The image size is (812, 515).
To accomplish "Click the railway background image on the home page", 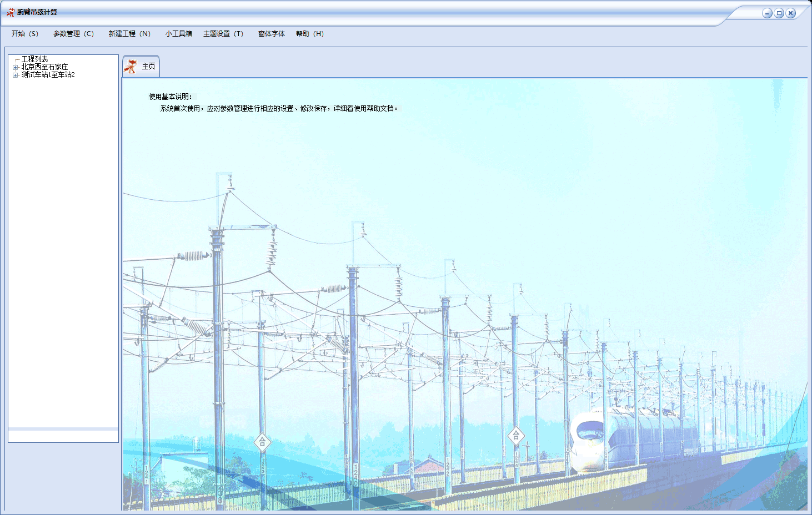I will (464, 311).
